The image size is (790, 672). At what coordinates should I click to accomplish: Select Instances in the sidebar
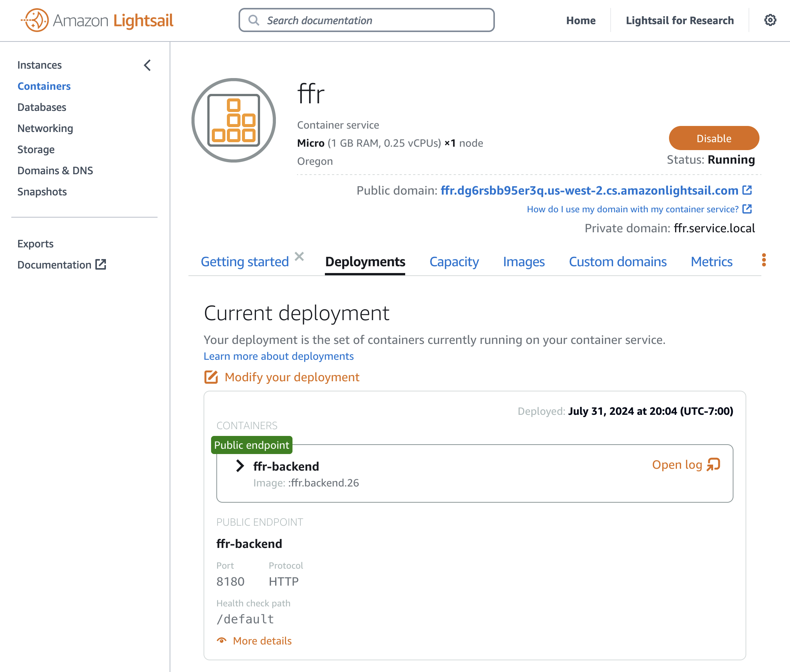[x=39, y=65]
